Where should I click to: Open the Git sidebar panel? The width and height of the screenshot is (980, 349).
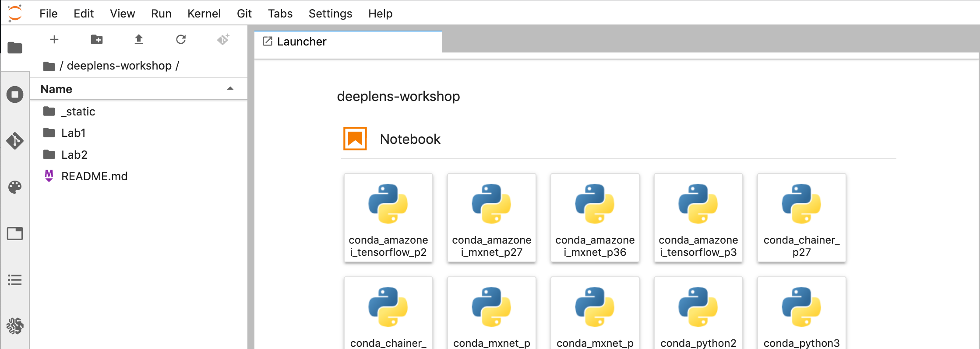[x=15, y=141]
